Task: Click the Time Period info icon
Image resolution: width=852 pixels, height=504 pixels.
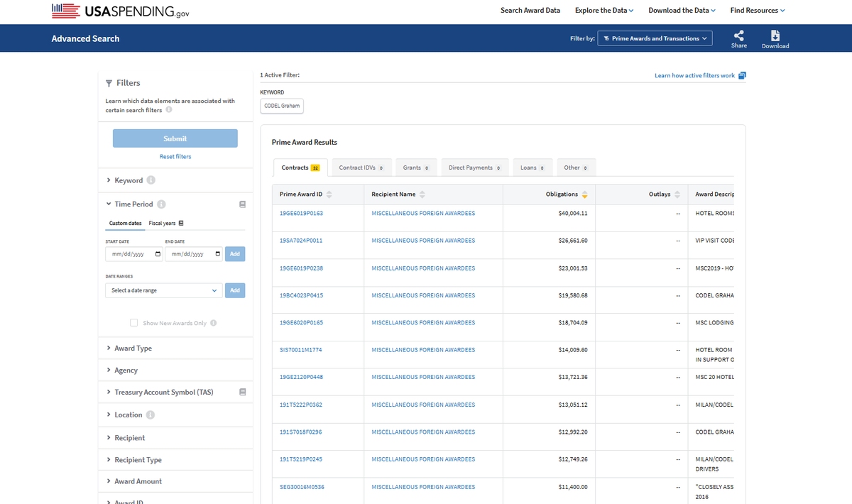Action: 161,204
